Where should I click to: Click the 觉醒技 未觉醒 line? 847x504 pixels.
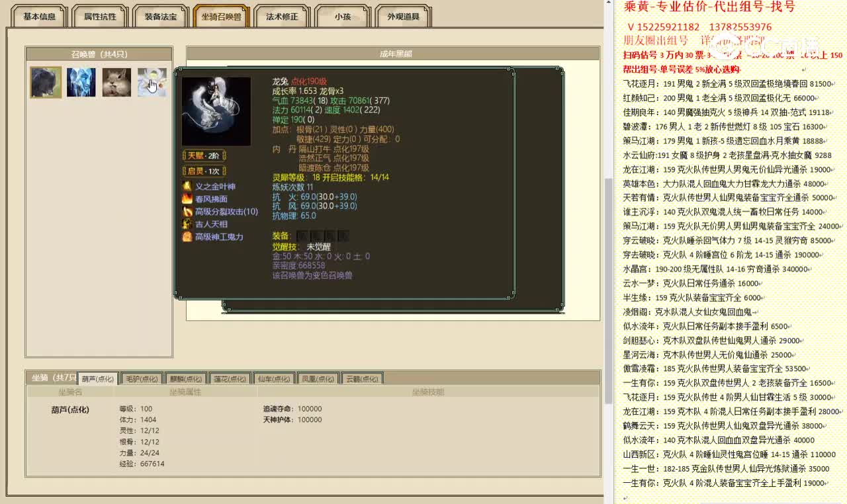301,246
